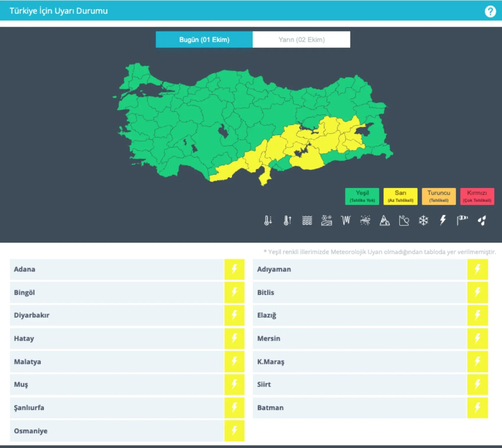The width and height of the screenshot is (502, 448).
Task: Click the footnote about Yeşil renkli iller
Action: 380,252
